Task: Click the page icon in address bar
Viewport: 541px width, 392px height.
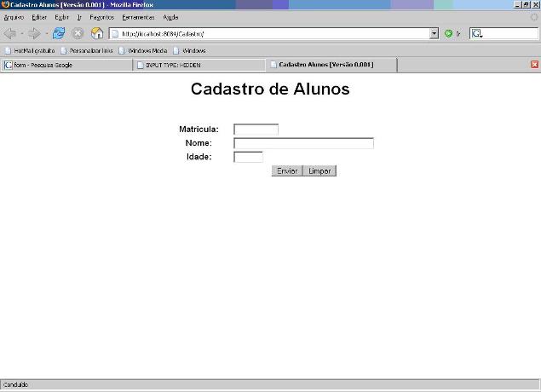Action: tap(115, 33)
